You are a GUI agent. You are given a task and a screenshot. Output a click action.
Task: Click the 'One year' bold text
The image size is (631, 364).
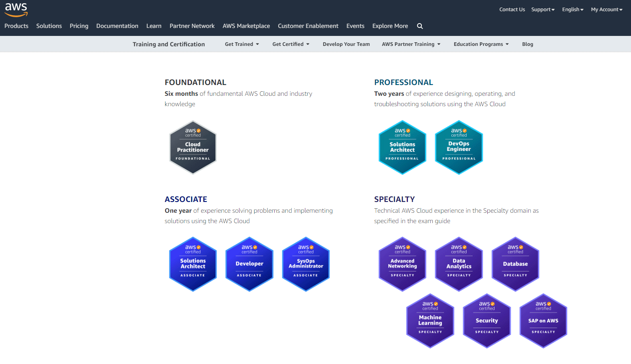(178, 211)
